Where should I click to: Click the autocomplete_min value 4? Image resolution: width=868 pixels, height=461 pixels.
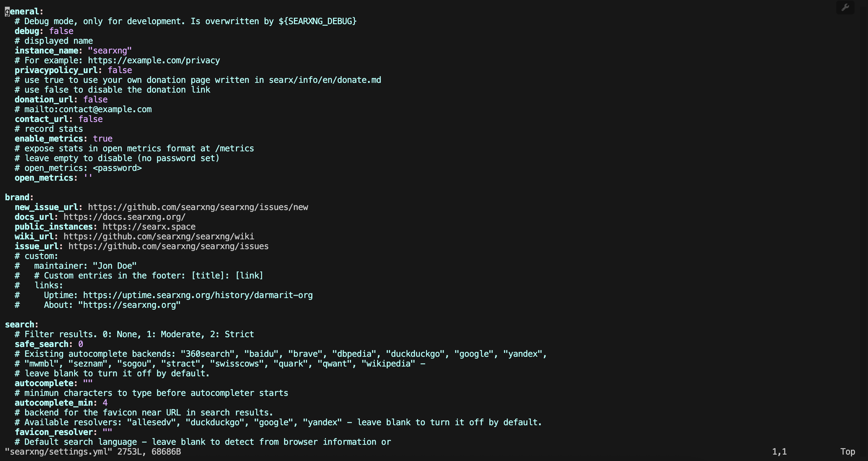(105, 403)
